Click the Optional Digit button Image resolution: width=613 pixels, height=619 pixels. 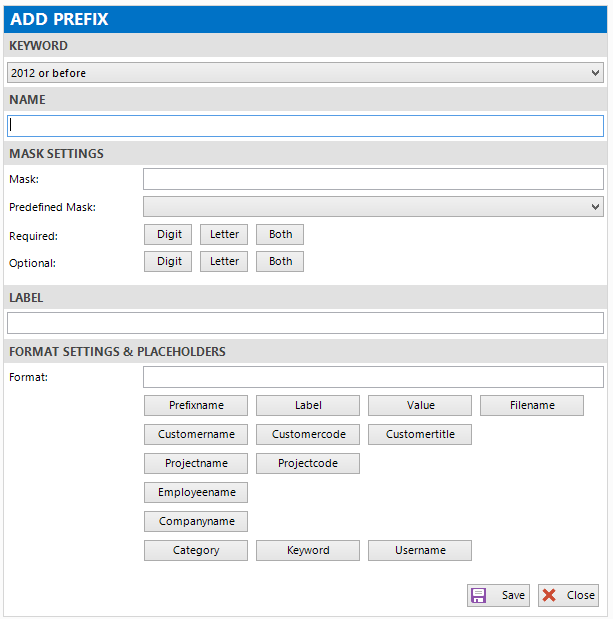168,261
